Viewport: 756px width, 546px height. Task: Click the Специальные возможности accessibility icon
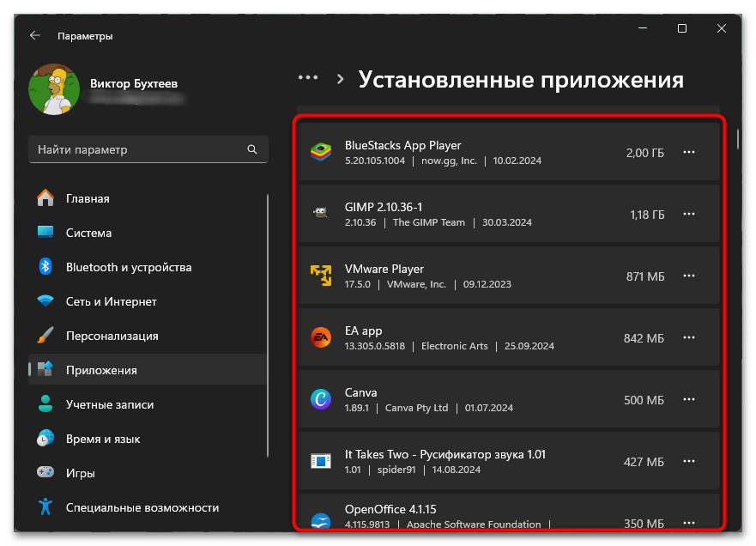[45, 507]
